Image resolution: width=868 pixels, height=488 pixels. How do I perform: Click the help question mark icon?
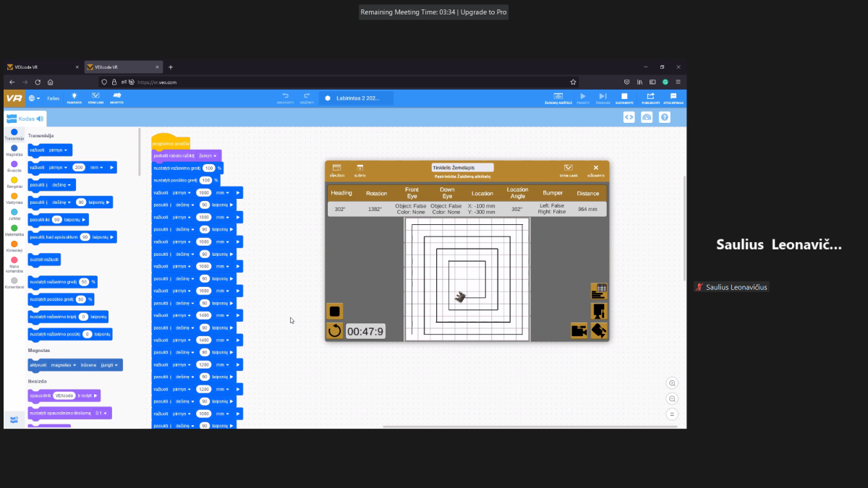[x=664, y=117]
